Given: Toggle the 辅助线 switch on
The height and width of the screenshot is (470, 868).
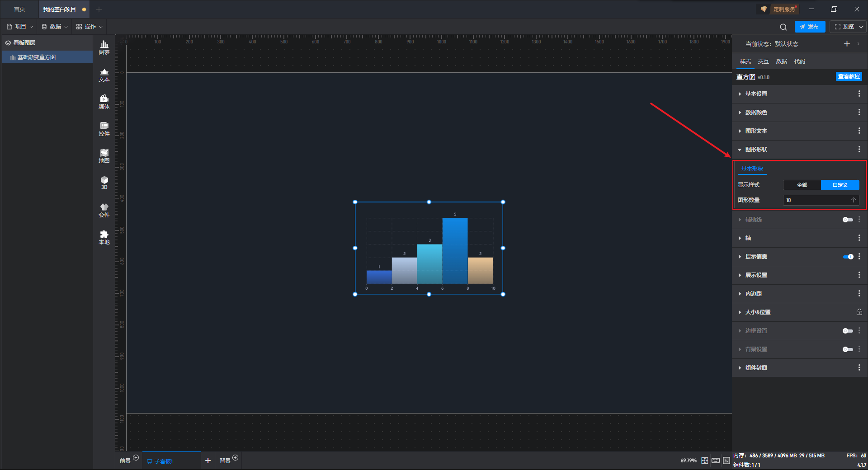Looking at the screenshot, I should coord(848,220).
